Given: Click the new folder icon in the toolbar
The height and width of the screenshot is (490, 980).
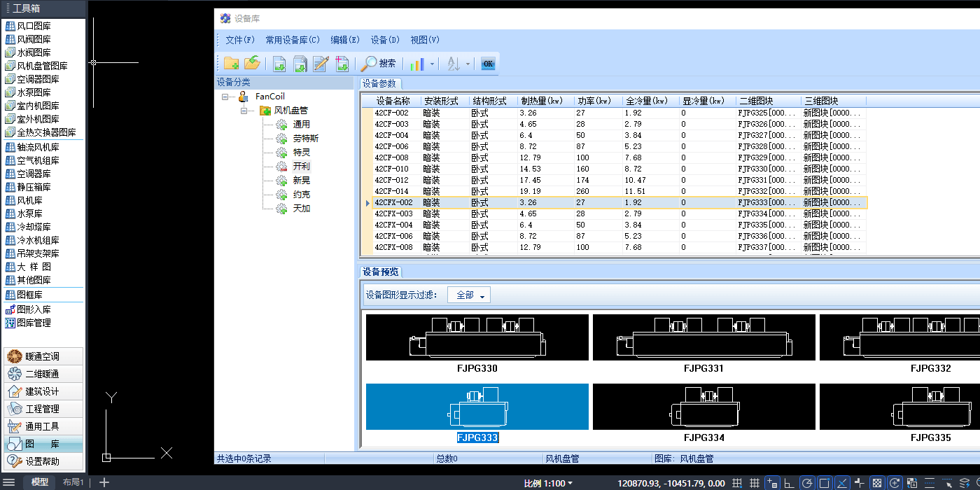Looking at the screenshot, I should 231,64.
